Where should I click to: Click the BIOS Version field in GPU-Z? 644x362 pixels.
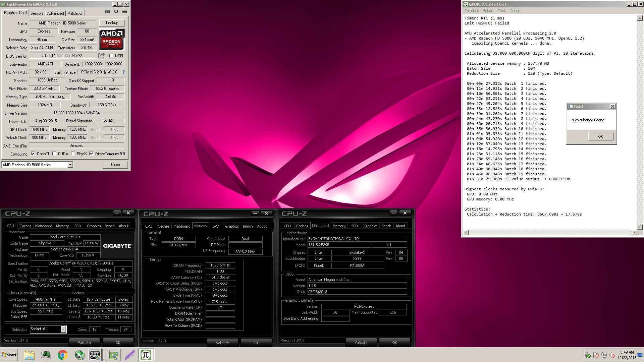(62, 56)
